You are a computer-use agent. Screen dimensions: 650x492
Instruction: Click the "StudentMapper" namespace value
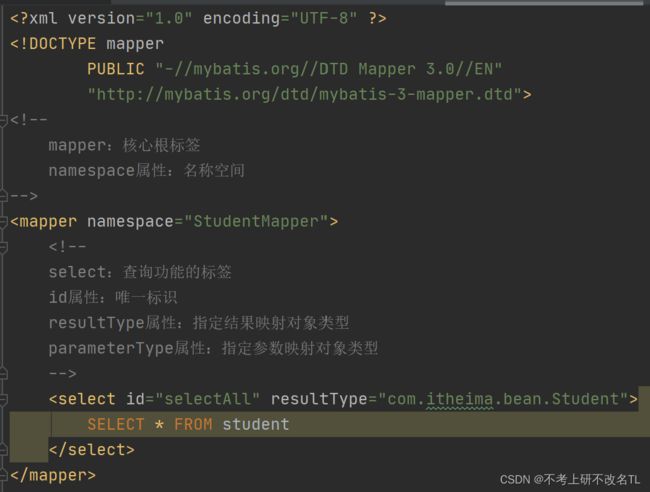[256, 221]
